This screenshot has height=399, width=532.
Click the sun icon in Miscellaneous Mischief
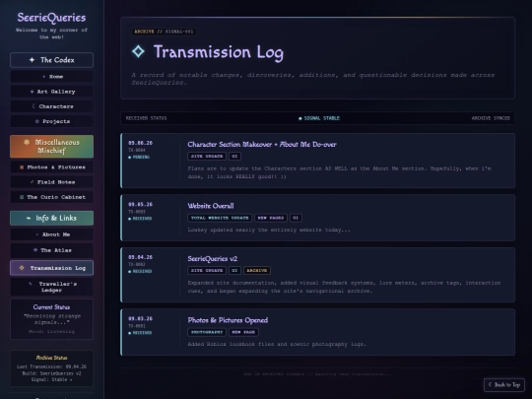[x=27, y=143]
